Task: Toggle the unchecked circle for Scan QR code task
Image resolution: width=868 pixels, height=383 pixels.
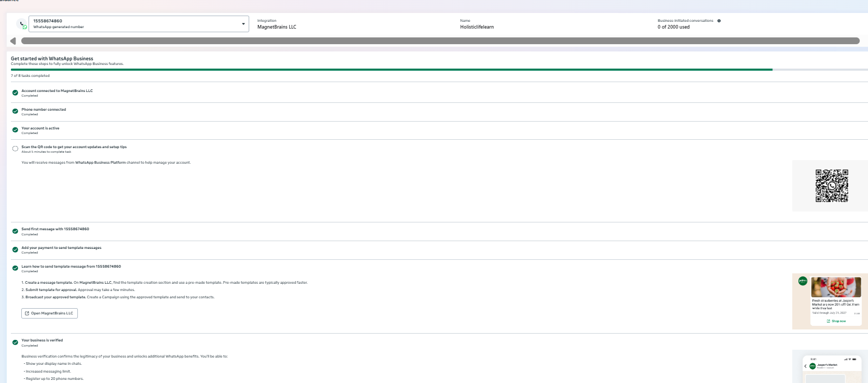Action: 15,149
